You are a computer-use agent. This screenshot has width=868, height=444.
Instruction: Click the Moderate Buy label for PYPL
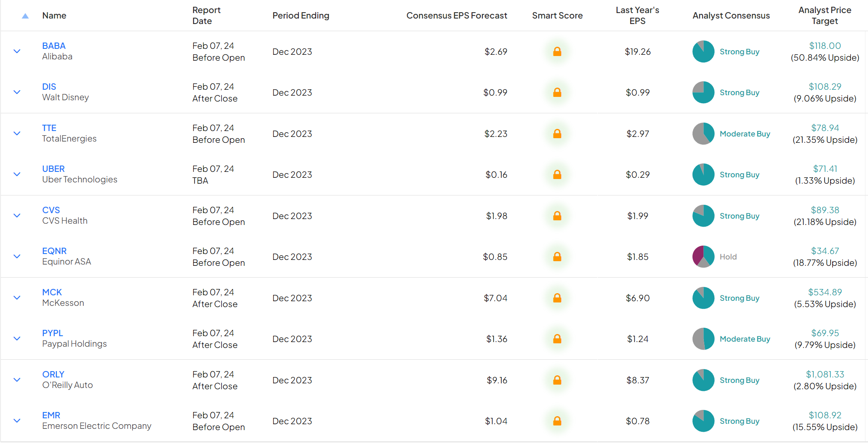[x=745, y=339]
